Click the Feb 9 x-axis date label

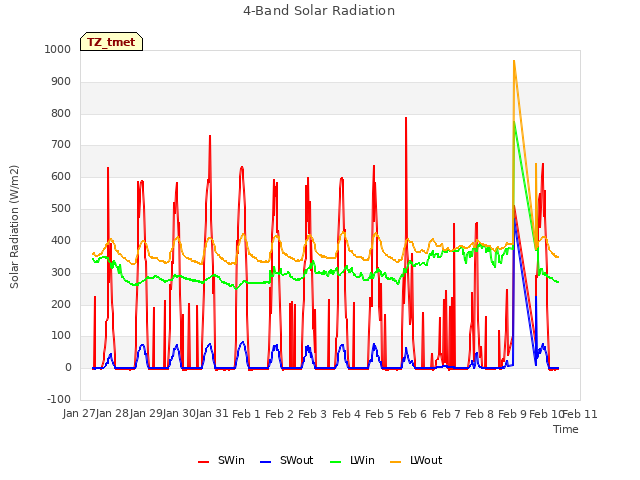[512, 414]
